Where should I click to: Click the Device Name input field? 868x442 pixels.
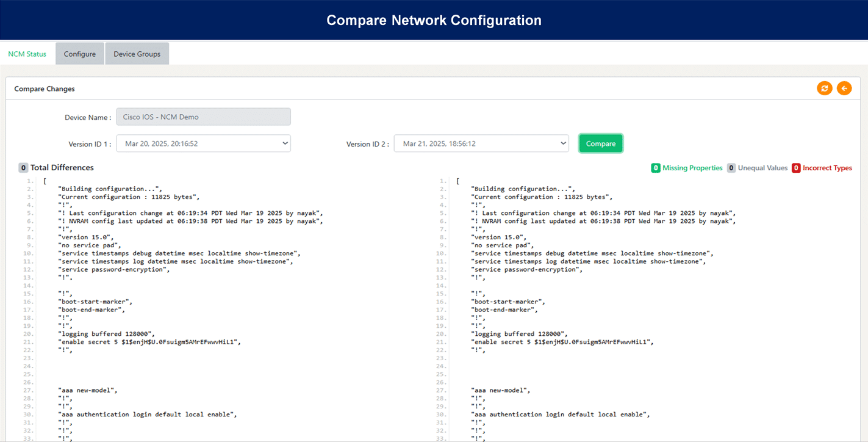[x=203, y=117]
